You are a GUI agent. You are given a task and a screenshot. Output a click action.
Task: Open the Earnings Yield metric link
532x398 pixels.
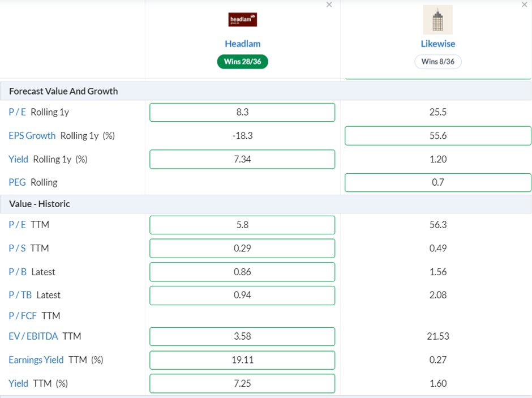pyautogui.click(x=36, y=360)
